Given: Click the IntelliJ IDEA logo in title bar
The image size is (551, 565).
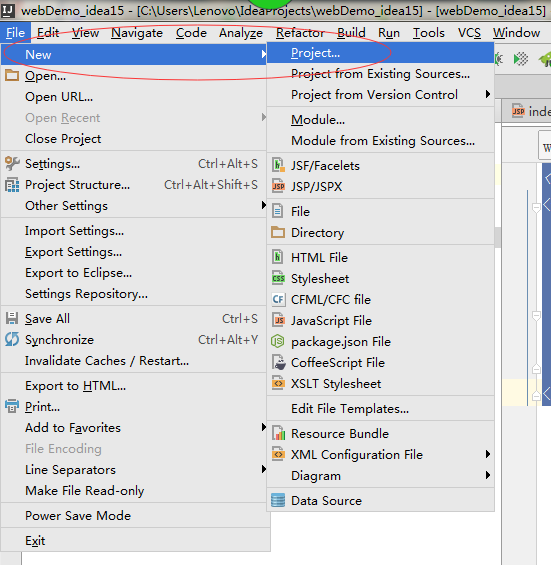Looking at the screenshot, I should 8,10.
